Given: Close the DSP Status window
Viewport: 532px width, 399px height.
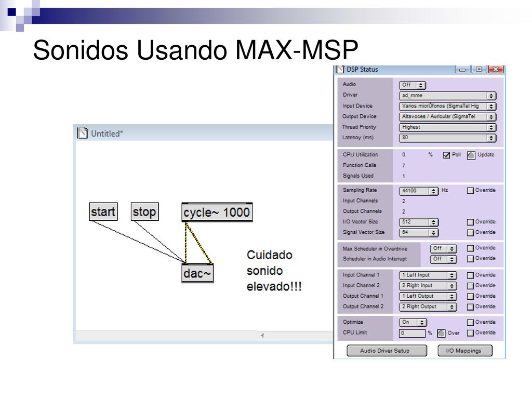Looking at the screenshot, I should pos(496,70).
